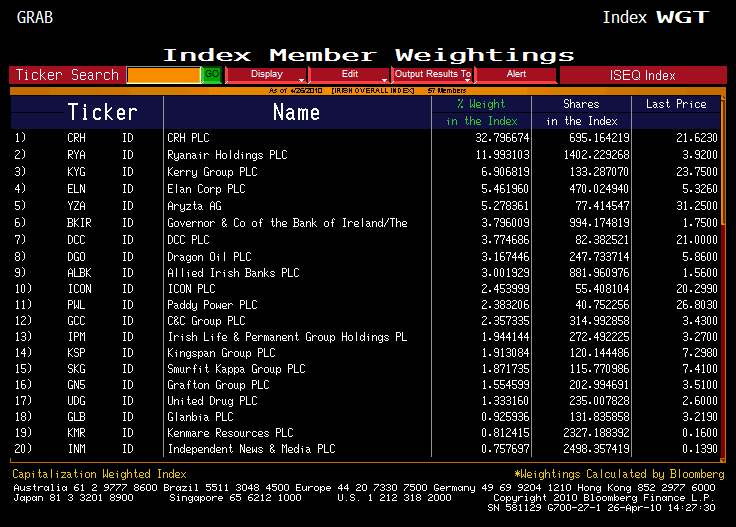Click the Name column header
Image resolution: width=736 pixels, height=527 pixels.
[297, 112]
